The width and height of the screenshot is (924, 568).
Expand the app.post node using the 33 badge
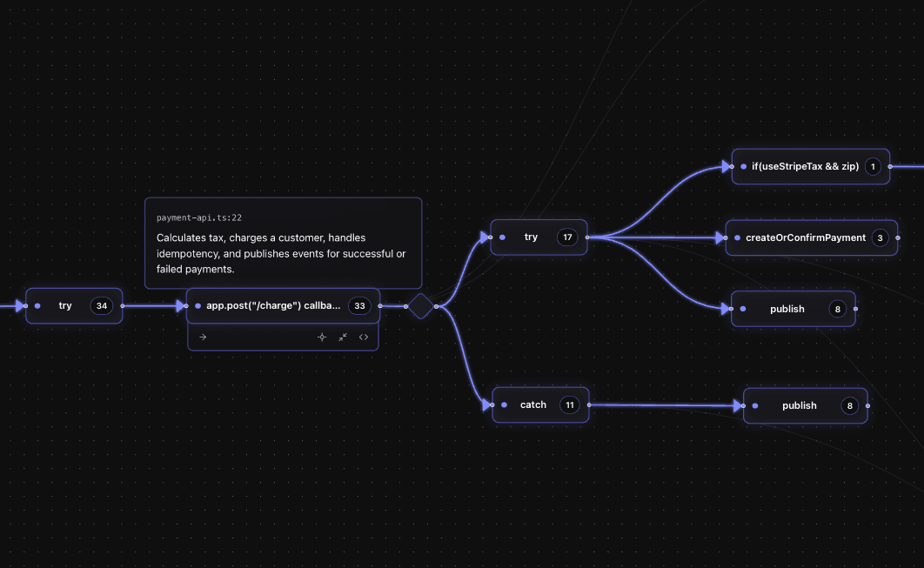(x=359, y=305)
